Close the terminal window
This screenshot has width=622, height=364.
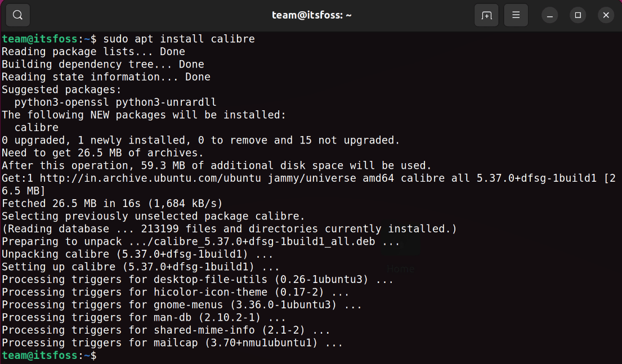coord(606,15)
